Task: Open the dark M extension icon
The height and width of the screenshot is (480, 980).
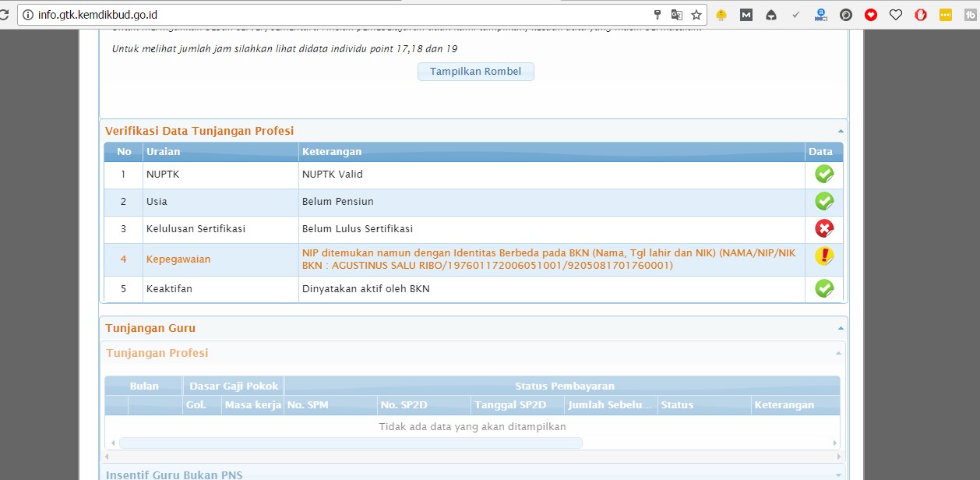Action: click(x=746, y=14)
